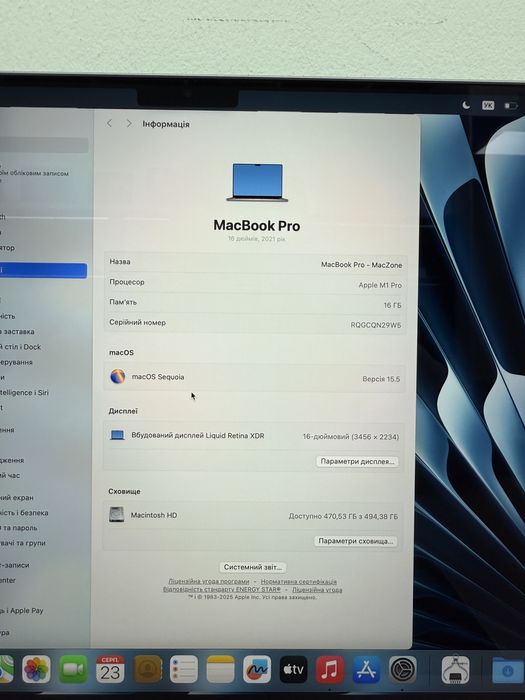Open Нормативна сертифікація link

[x=299, y=582]
